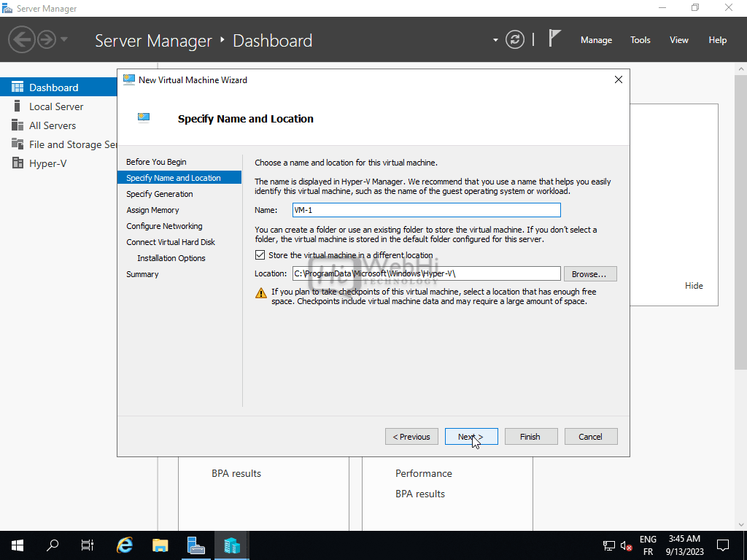Click the wizard icon in the dialog title bar
Screen dimensions: 747x560
pos(128,79)
